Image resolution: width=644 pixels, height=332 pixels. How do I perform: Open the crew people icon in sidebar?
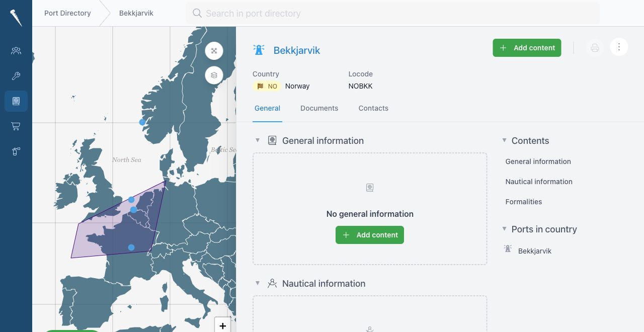coord(16,51)
